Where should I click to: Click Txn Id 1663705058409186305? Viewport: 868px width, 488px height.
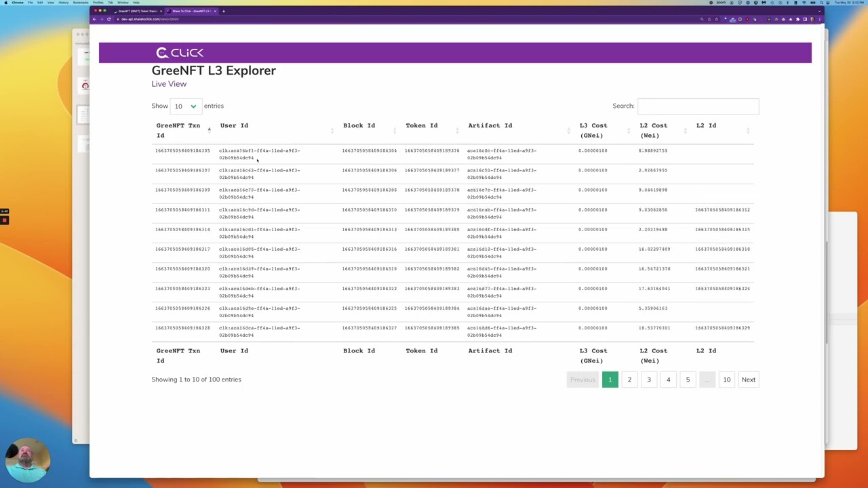[x=182, y=150]
